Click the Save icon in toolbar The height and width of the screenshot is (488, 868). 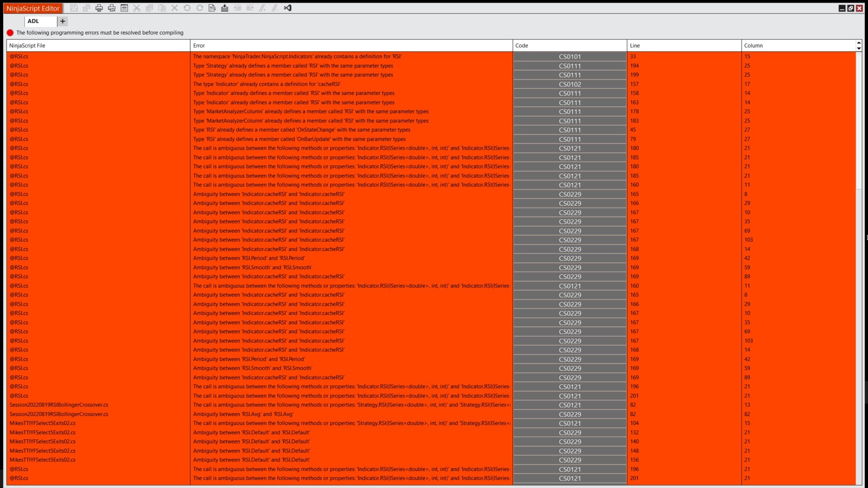tap(74, 8)
